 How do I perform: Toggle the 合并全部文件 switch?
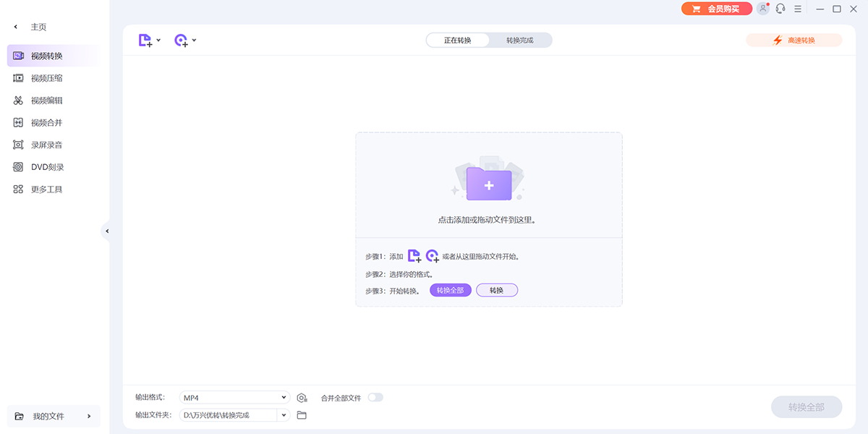tap(375, 397)
